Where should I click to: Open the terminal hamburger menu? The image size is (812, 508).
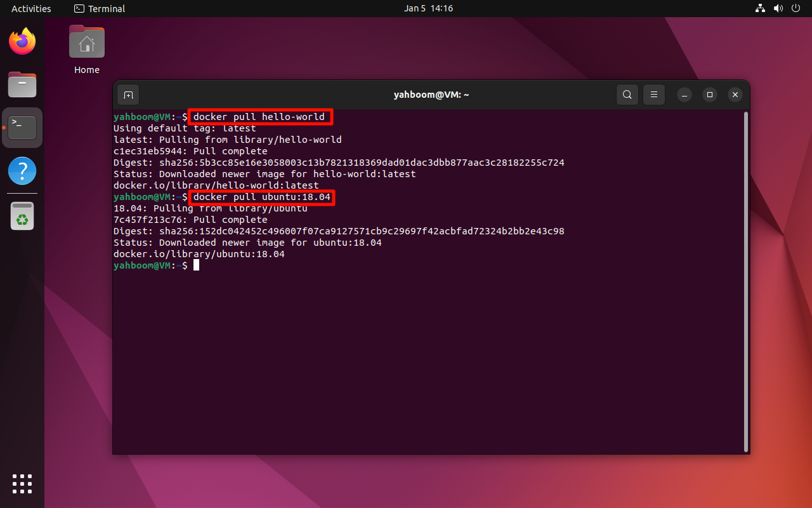click(654, 95)
